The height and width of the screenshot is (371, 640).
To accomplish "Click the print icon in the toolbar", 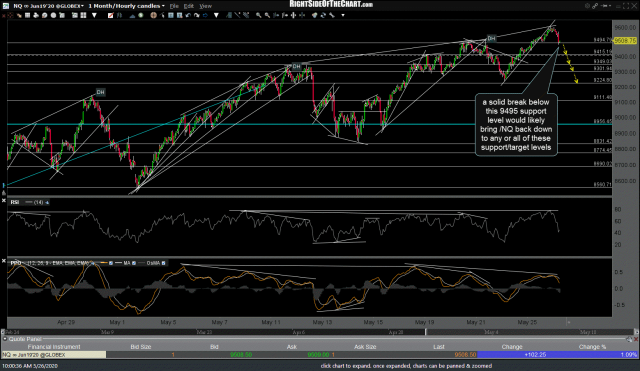I will coord(36,15).
